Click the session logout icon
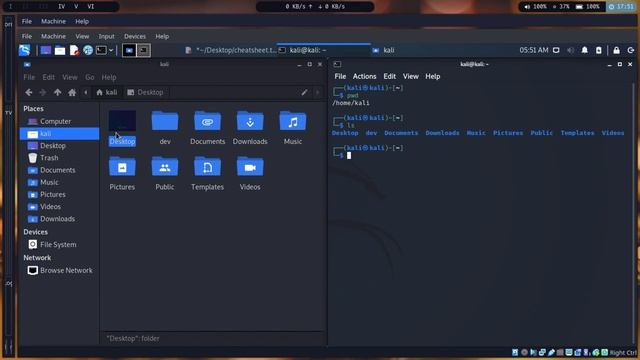Image resolution: width=640 pixels, height=360 pixels. [x=631, y=50]
